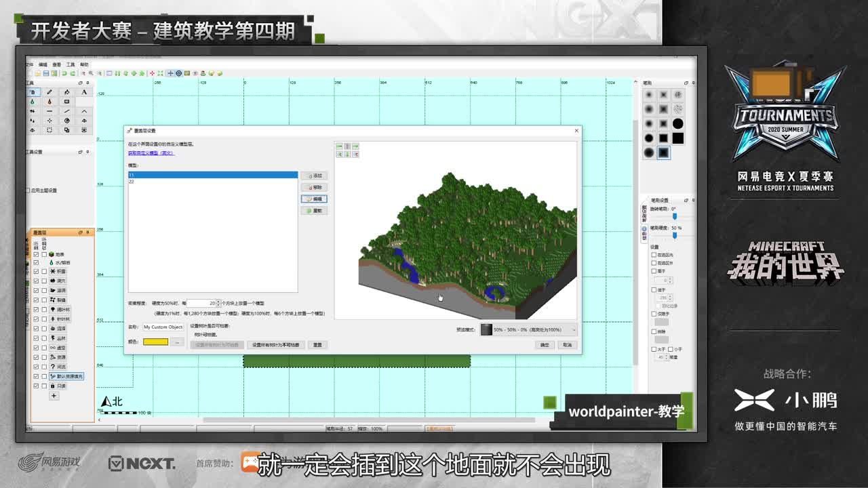Click the 重置 button in the dialog
Screen dimensions: 868x488
pos(317,345)
